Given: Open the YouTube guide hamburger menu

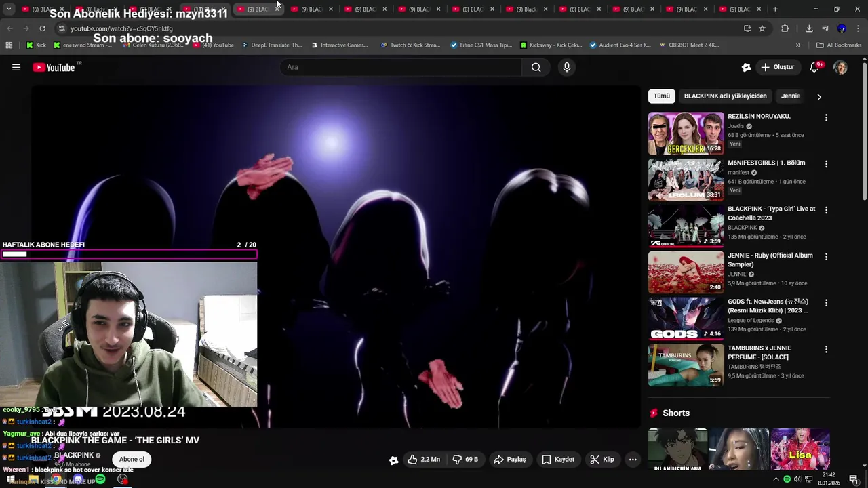Looking at the screenshot, I should [16, 67].
